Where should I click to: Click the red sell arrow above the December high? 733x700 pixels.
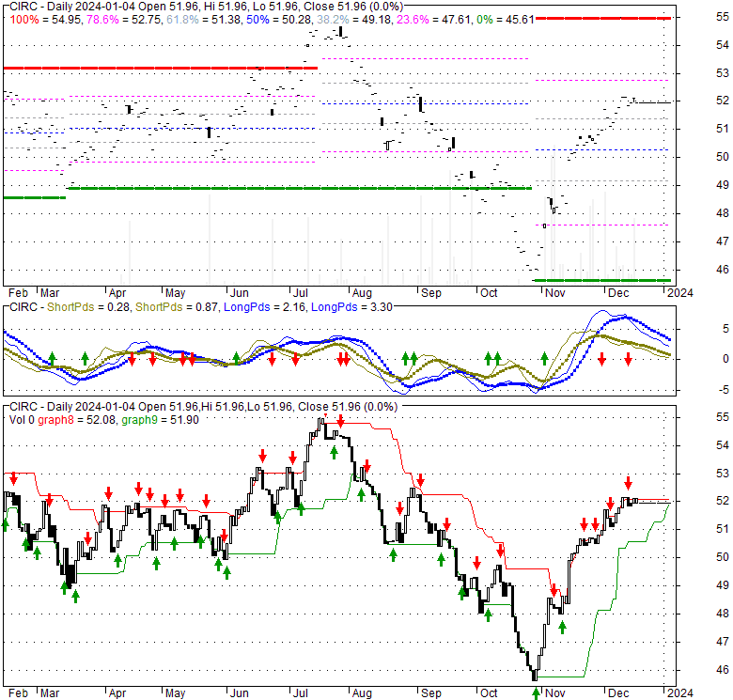tap(628, 482)
